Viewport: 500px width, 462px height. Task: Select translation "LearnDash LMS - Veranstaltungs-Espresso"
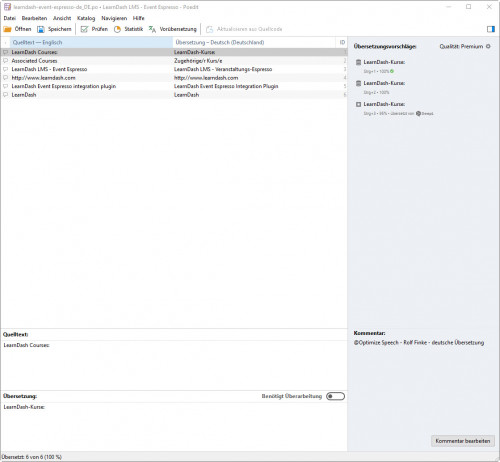click(223, 69)
